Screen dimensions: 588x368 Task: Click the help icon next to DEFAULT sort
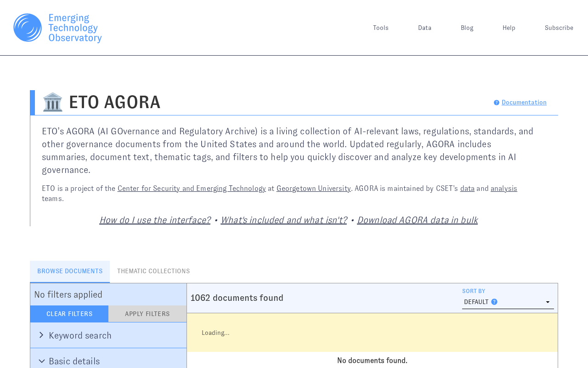494,302
